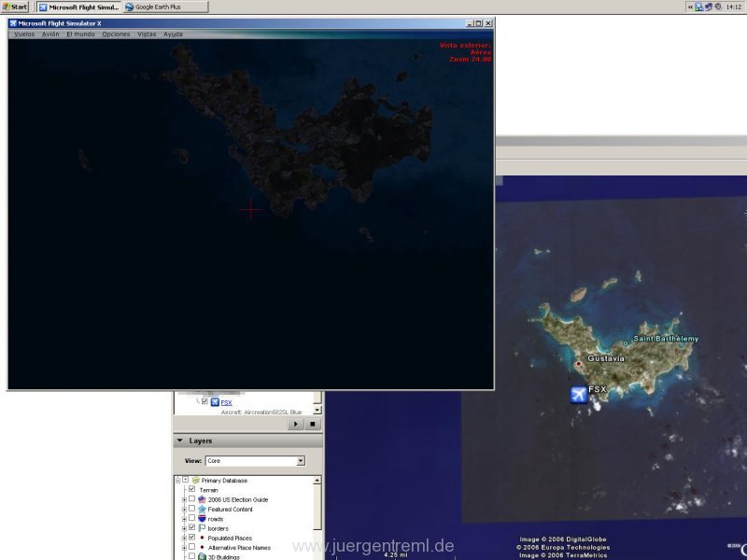Click the Primary Database layer icon
Viewport: 747px width, 560px height.
tap(196, 480)
